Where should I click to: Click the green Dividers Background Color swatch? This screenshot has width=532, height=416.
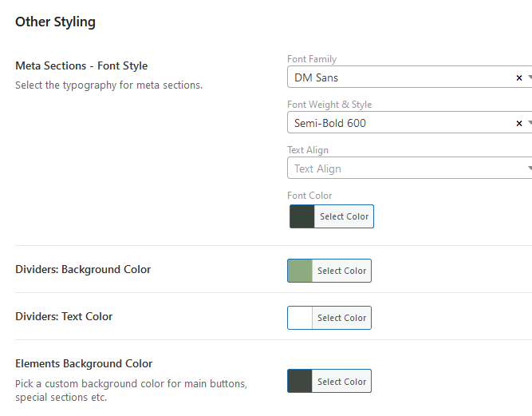coord(300,271)
